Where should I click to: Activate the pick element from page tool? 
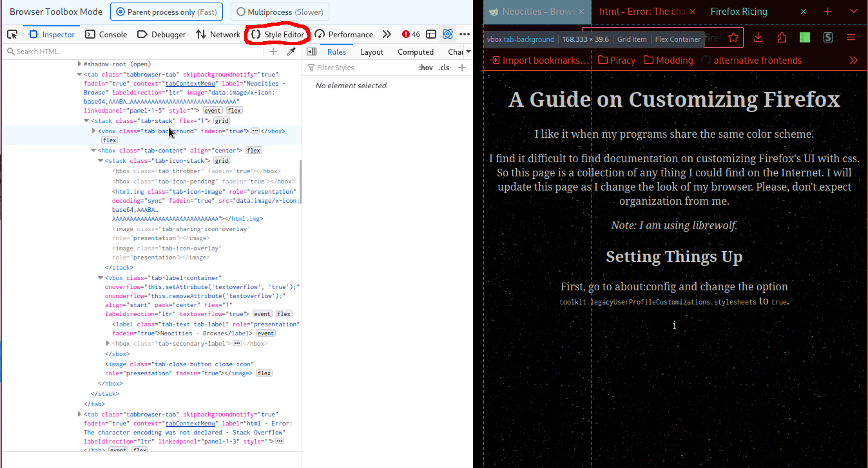[12, 34]
